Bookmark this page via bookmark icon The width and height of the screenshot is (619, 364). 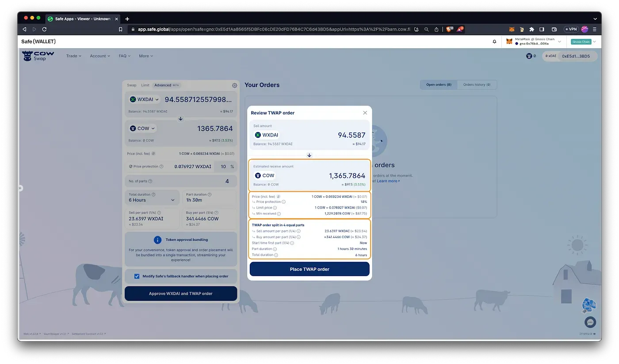(x=120, y=29)
